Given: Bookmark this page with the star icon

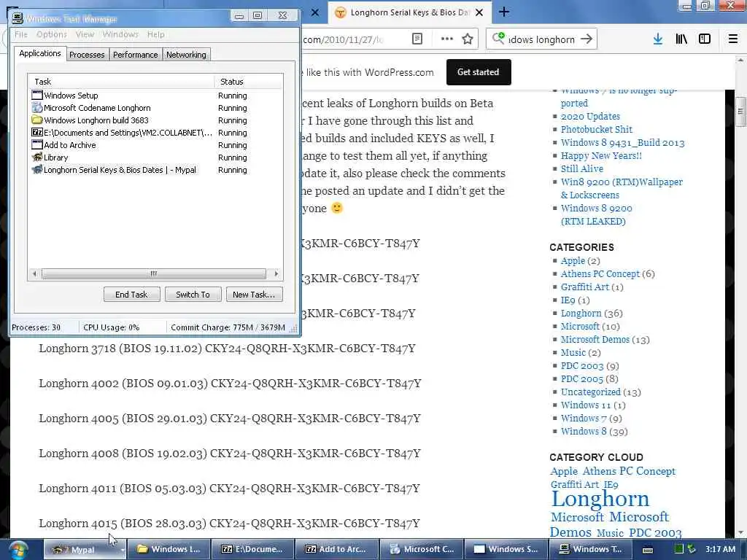Looking at the screenshot, I should point(468,39).
